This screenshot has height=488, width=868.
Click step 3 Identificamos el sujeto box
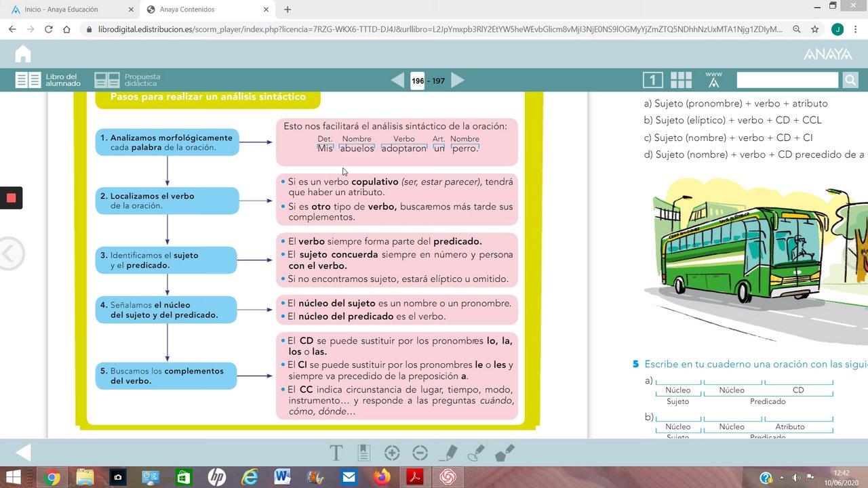[x=166, y=260]
